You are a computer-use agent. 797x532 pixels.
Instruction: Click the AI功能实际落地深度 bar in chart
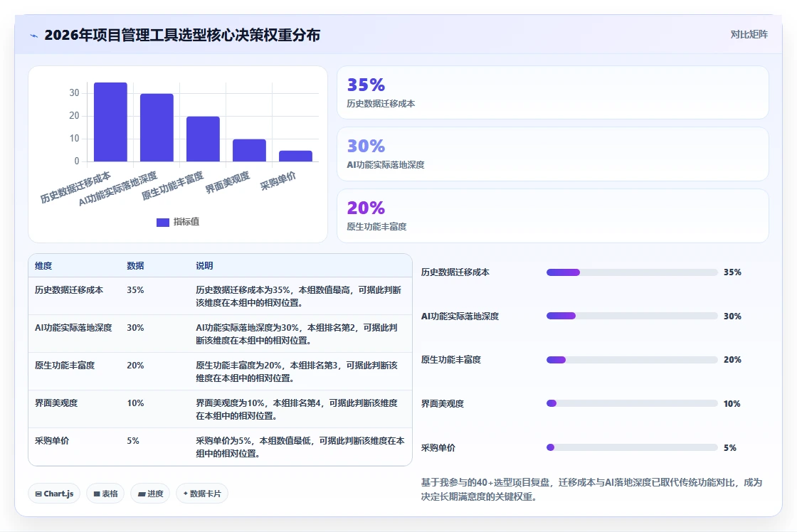click(157, 127)
